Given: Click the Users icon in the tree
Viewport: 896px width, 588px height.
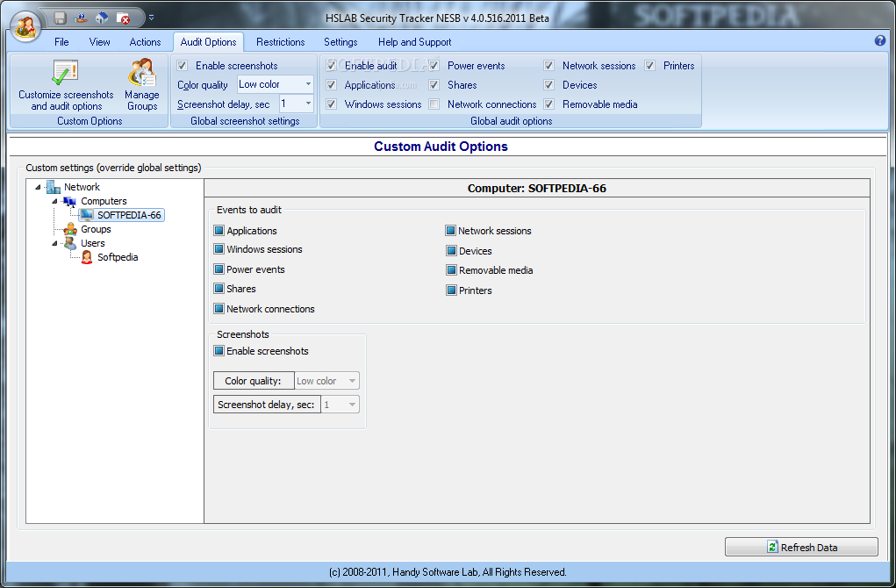Looking at the screenshot, I should [x=70, y=243].
